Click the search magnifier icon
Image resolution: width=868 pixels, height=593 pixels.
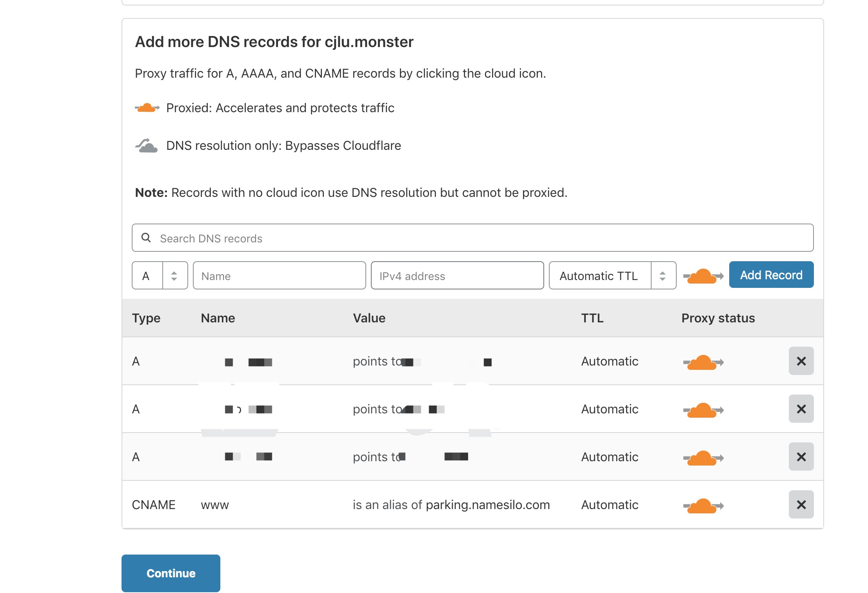pyautogui.click(x=146, y=237)
